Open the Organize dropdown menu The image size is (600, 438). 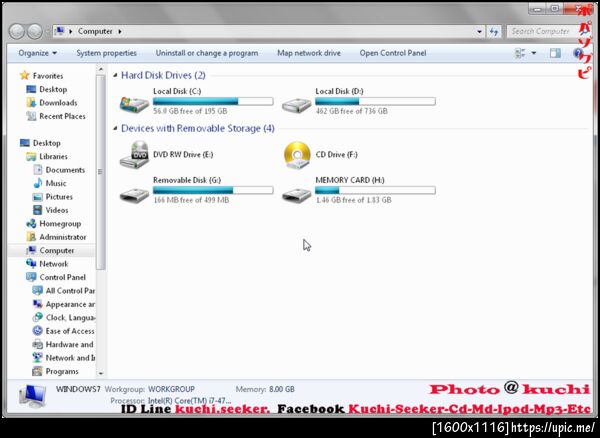pyautogui.click(x=38, y=53)
